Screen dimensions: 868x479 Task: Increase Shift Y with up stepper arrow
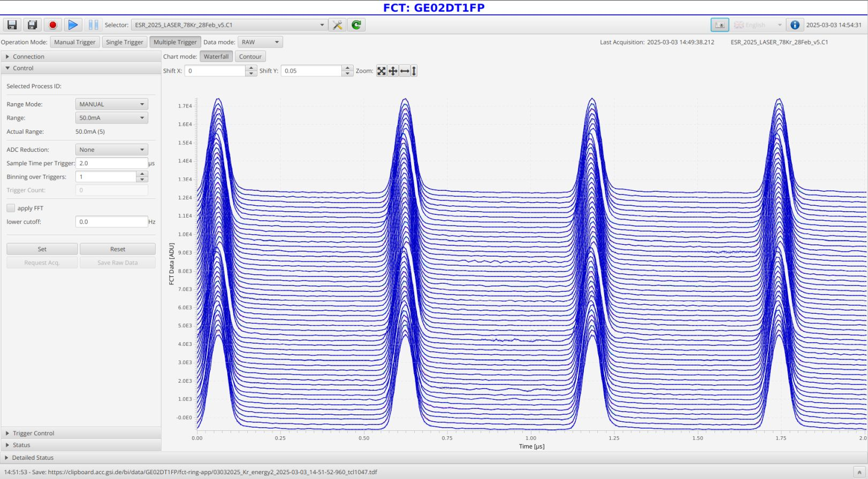coord(347,68)
